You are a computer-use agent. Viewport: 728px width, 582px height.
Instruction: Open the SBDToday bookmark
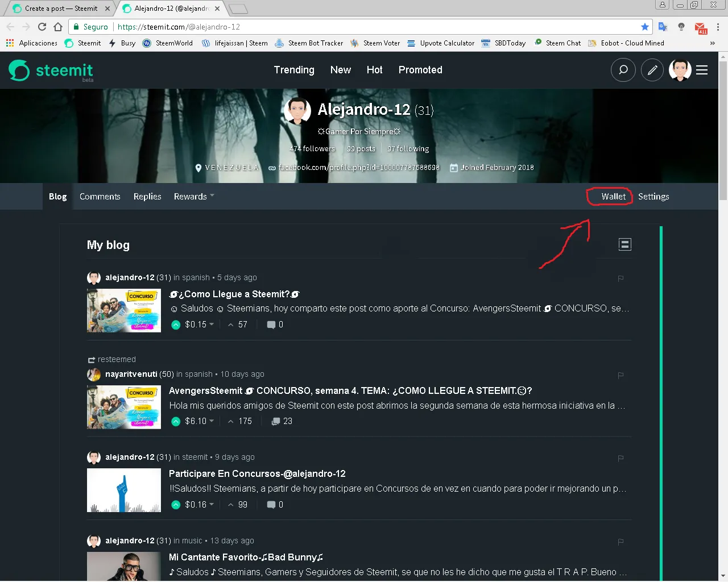point(504,43)
